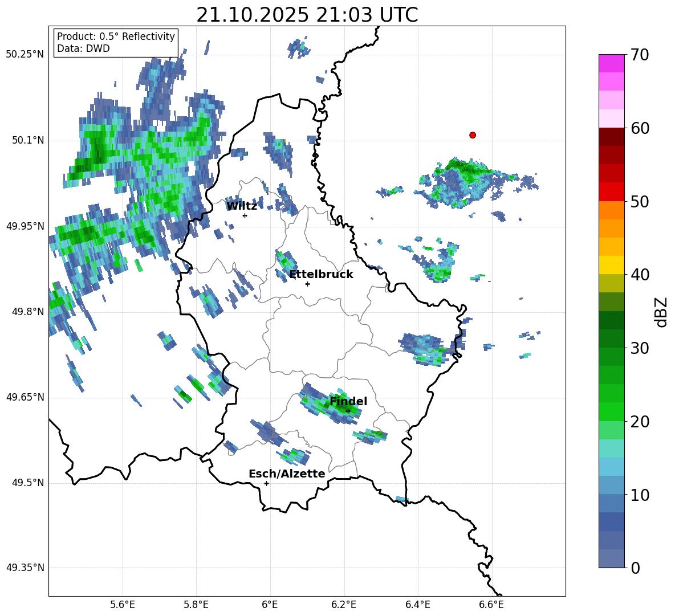Select the Ettelbruck city label
The height and width of the screenshot is (616, 675).
click(x=321, y=275)
